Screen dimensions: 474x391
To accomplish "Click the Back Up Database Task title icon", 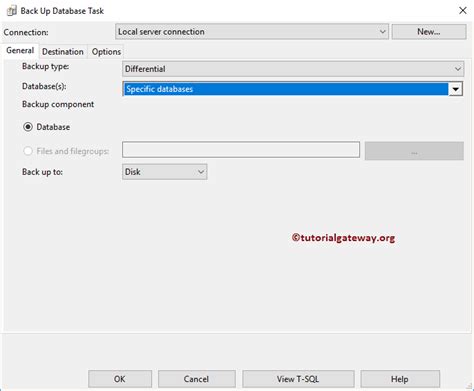I will [x=12, y=11].
